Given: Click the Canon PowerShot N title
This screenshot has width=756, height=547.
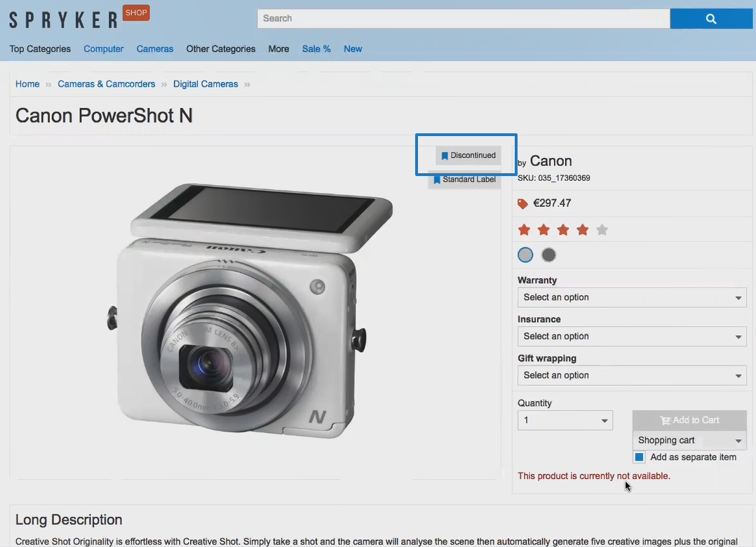Looking at the screenshot, I should (x=104, y=116).
